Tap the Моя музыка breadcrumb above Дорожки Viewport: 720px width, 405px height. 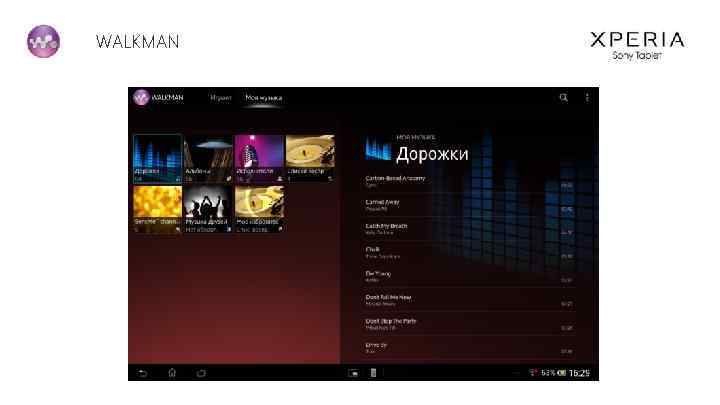[x=416, y=137]
